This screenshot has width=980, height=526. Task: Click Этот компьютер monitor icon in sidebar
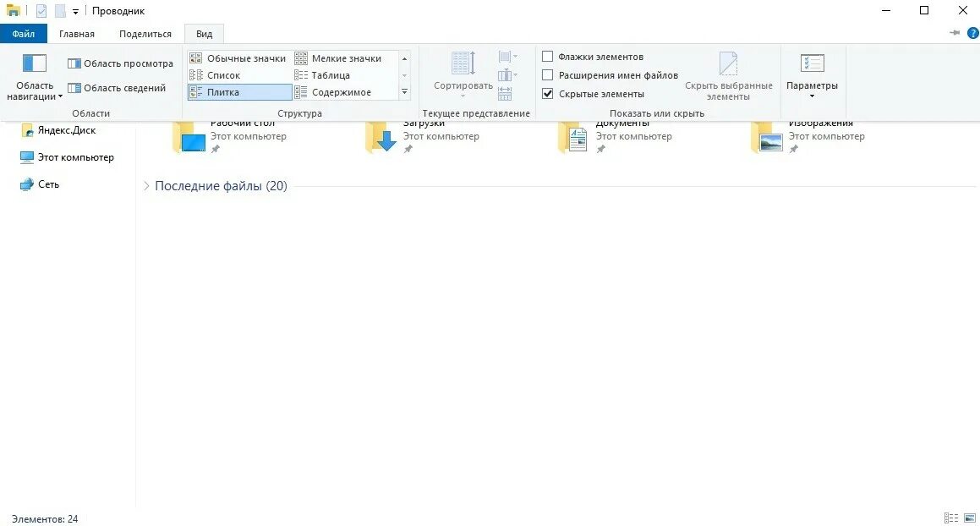pyautogui.click(x=27, y=157)
